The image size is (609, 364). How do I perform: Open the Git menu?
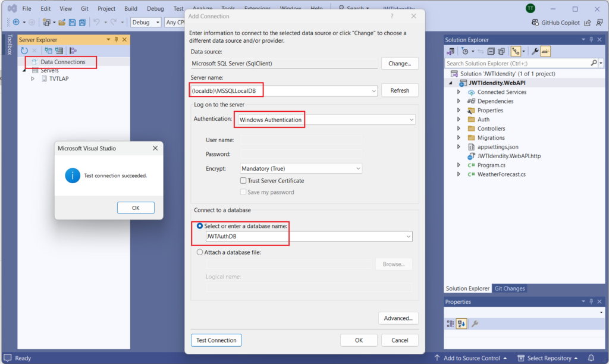tap(84, 8)
